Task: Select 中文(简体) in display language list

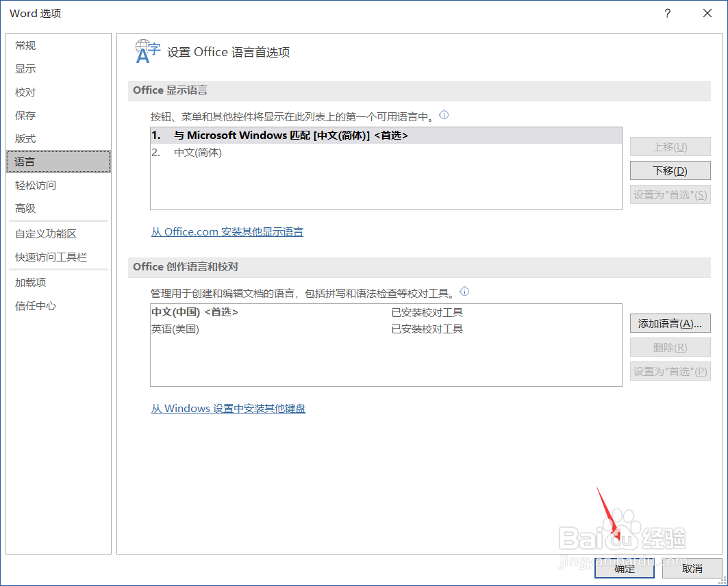Action: tap(386, 152)
